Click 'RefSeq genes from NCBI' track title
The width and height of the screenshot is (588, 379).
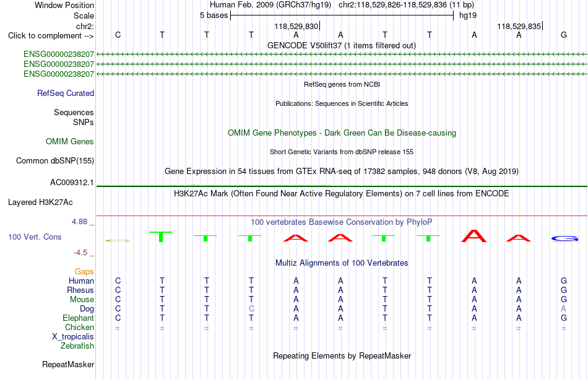(x=342, y=84)
